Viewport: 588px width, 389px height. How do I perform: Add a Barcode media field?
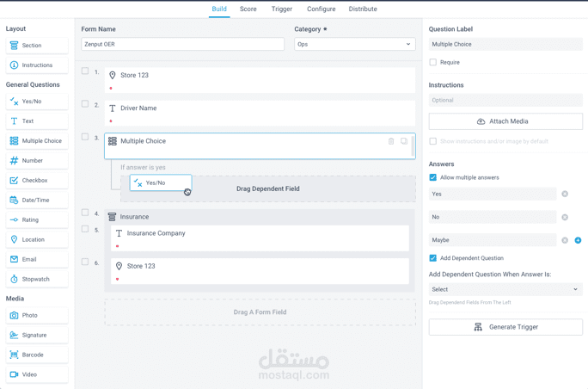pos(37,355)
